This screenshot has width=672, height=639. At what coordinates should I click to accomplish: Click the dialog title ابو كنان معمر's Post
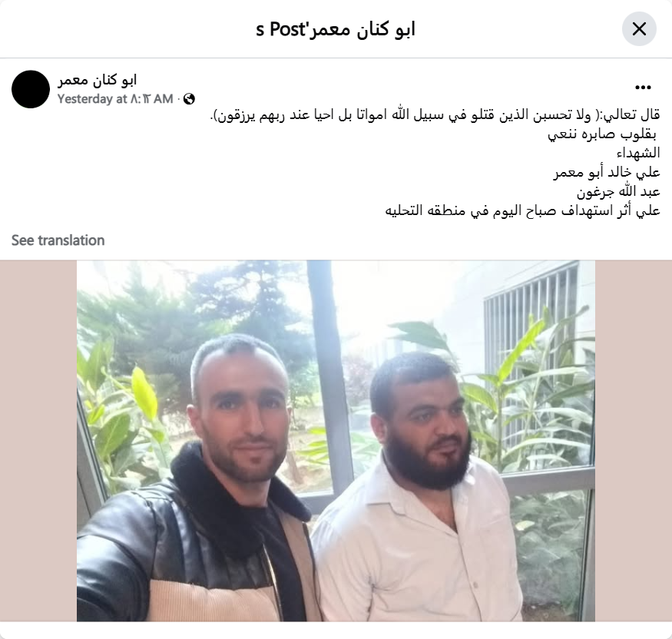[336, 29]
